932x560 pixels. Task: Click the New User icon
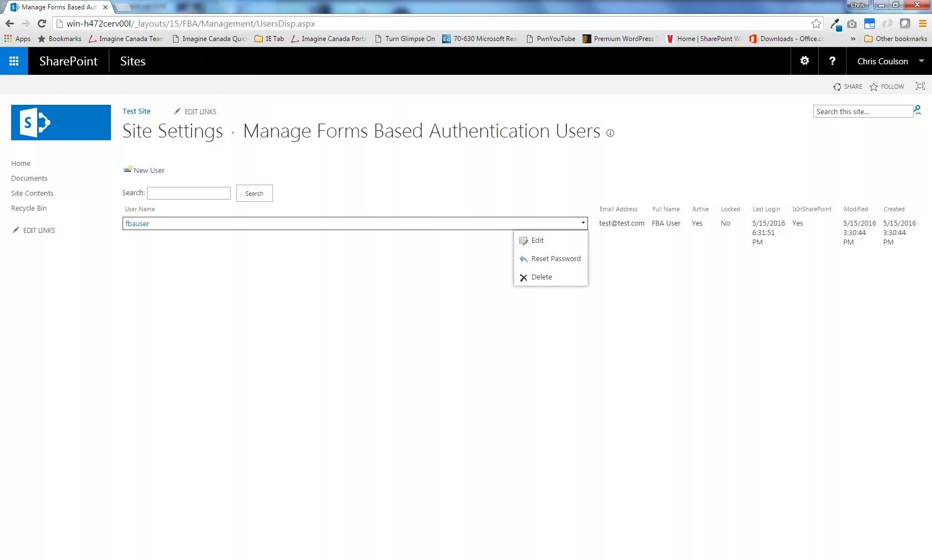[128, 170]
